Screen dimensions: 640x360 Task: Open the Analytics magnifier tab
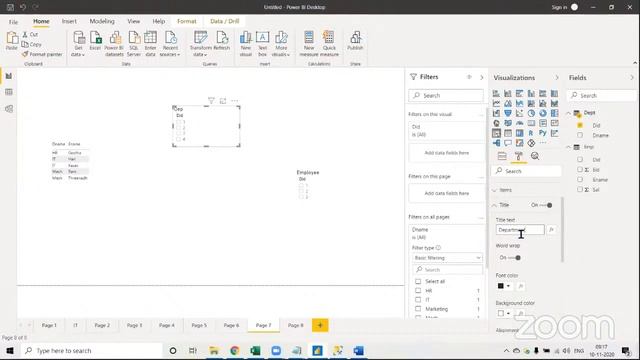click(535, 156)
